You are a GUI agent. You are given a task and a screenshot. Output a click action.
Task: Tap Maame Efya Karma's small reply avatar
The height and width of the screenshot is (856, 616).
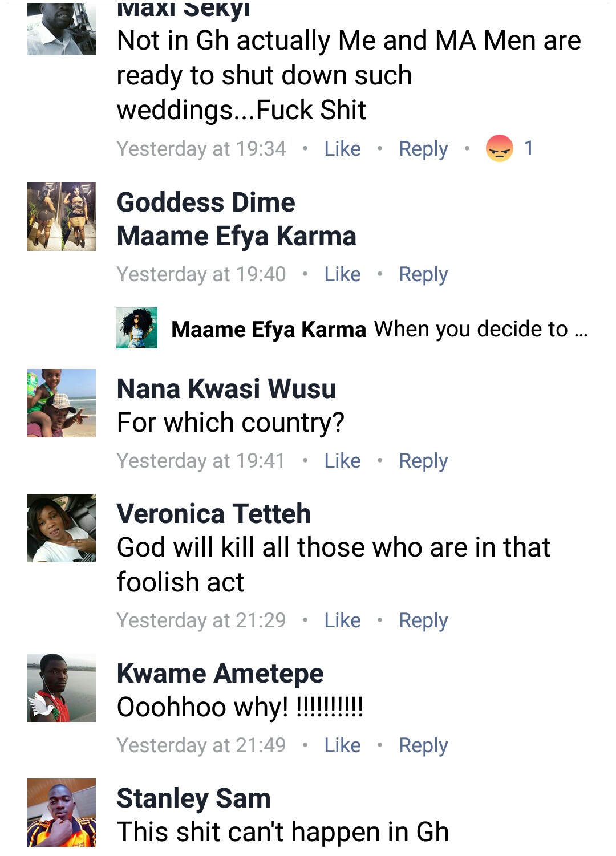(x=137, y=328)
